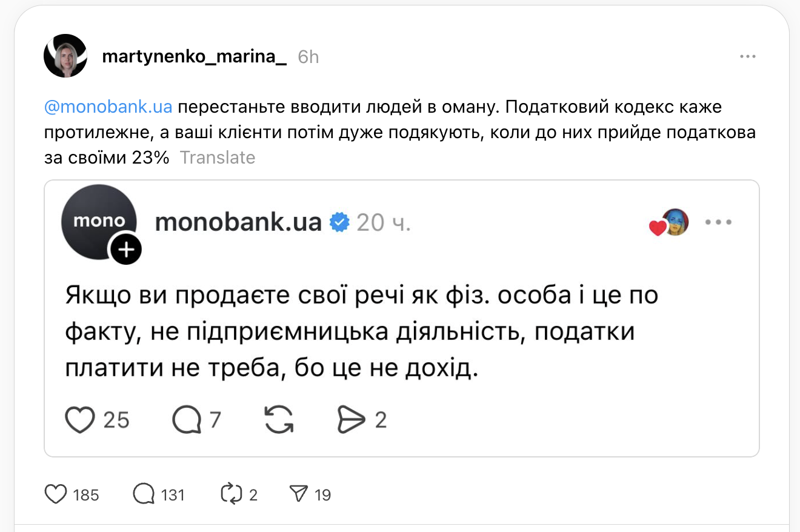
Task: Like the martynenko_marina_ post
Action: point(56,494)
